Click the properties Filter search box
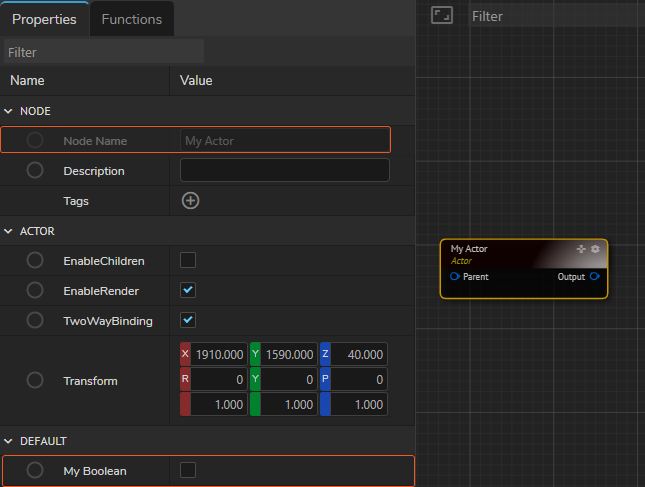645x487 pixels. pyautogui.click(x=104, y=51)
